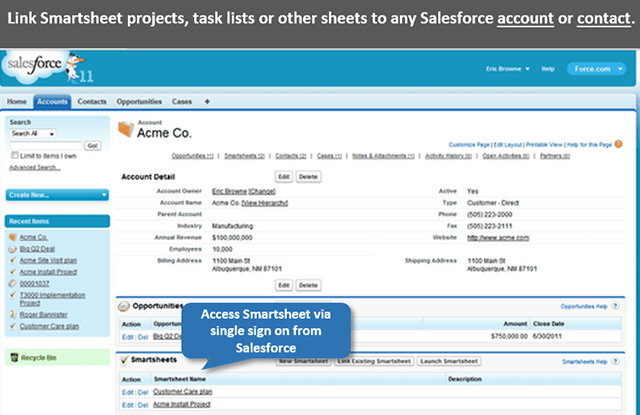This screenshot has height=415, width=640.
Task: Open the Eric Browne user menu
Action: (x=506, y=69)
